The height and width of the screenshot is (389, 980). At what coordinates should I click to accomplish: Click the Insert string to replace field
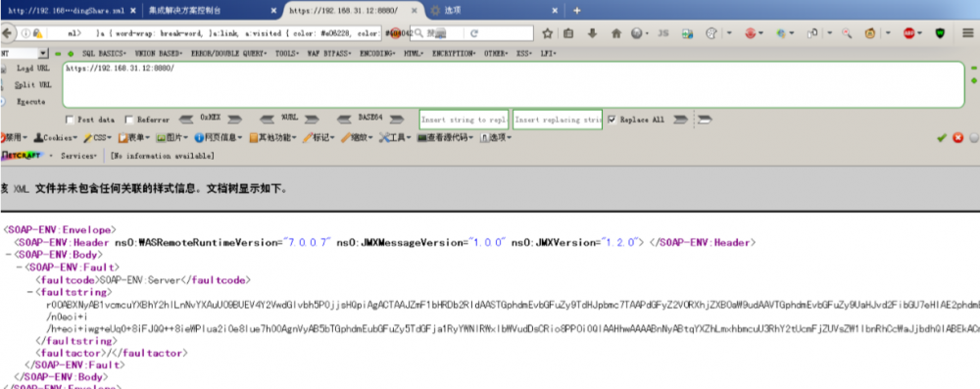[464, 120]
